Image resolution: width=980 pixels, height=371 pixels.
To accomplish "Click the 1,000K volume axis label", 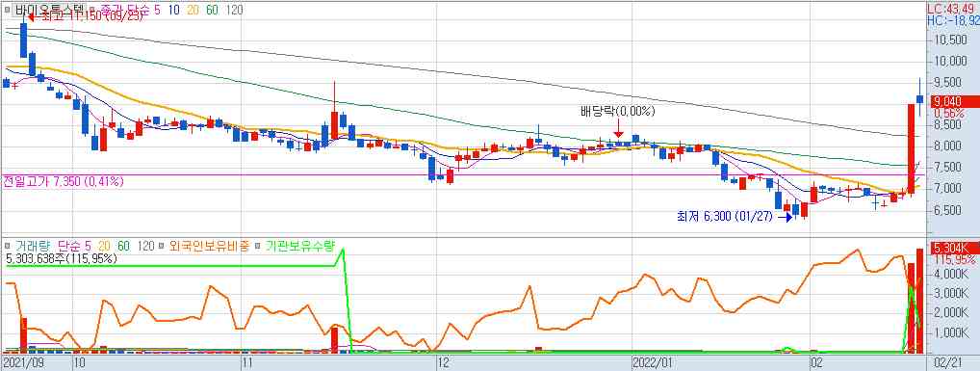I will tap(950, 333).
